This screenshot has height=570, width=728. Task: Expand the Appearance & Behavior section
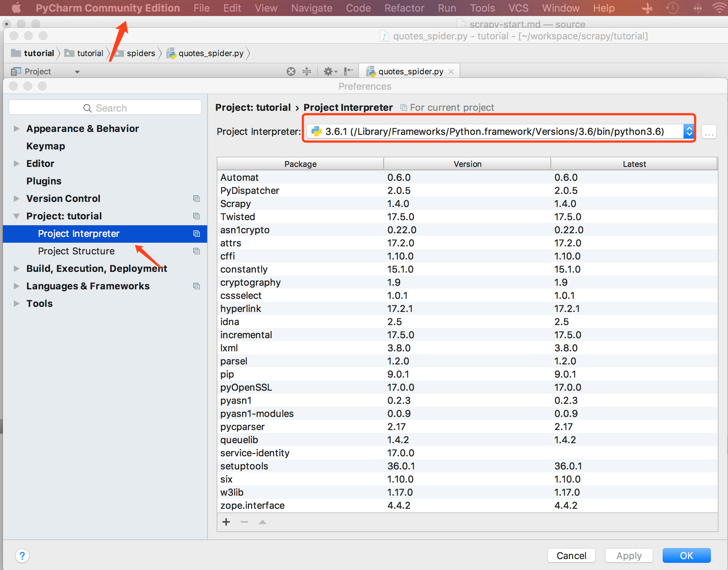[x=16, y=129]
